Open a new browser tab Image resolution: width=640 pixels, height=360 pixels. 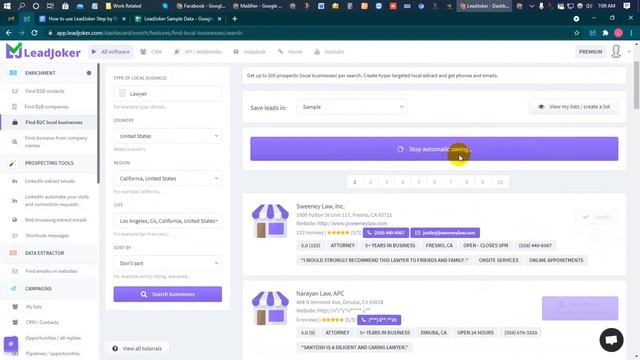[234, 19]
